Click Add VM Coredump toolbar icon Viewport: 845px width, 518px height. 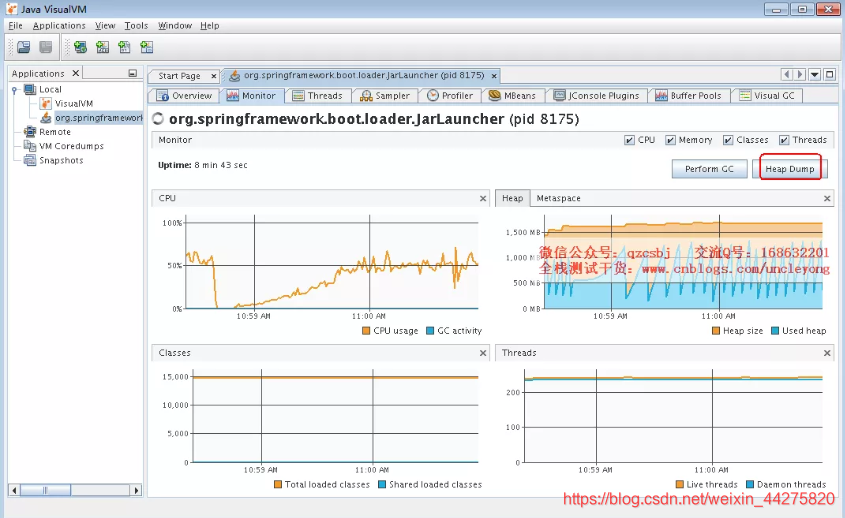pyautogui.click(x=124, y=47)
